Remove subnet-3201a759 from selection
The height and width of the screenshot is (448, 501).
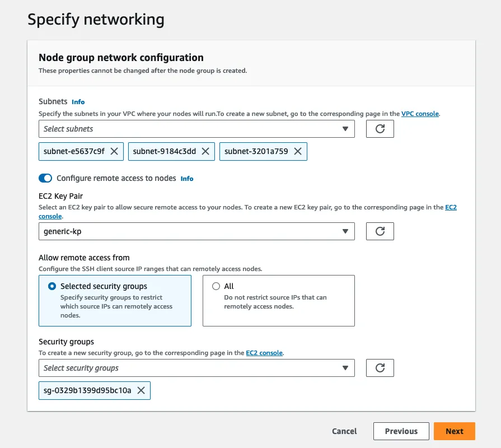[297, 151]
